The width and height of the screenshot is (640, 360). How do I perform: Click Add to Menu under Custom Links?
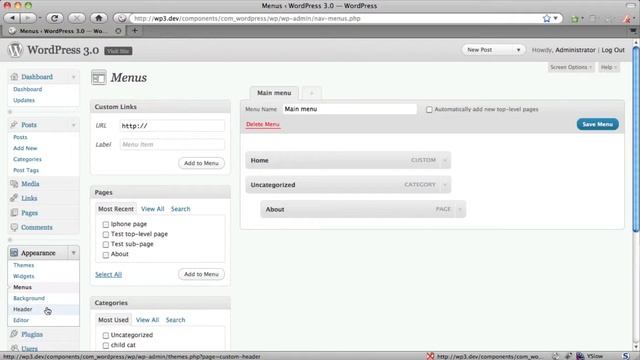click(x=201, y=163)
